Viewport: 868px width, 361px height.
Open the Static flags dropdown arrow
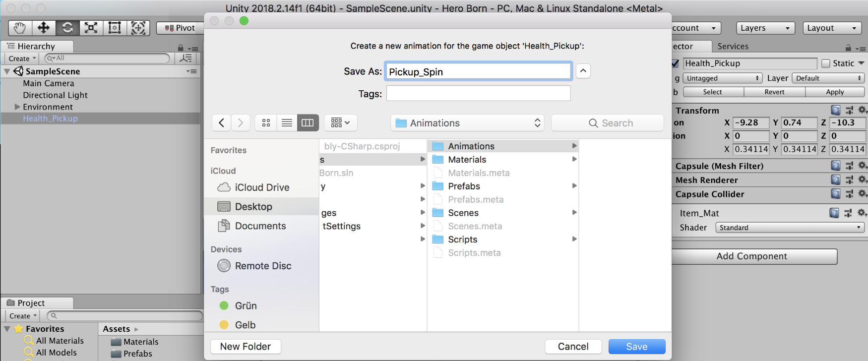pos(861,63)
